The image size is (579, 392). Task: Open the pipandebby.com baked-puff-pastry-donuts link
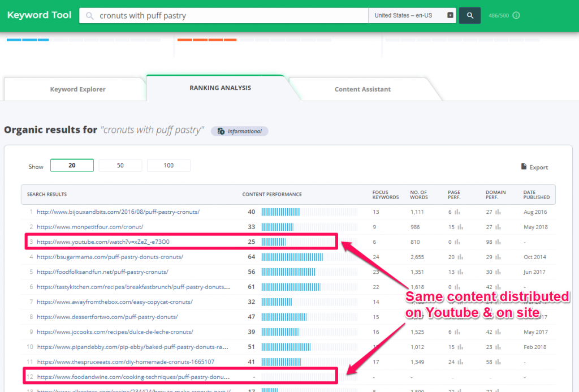pyautogui.click(x=132, y=347)
